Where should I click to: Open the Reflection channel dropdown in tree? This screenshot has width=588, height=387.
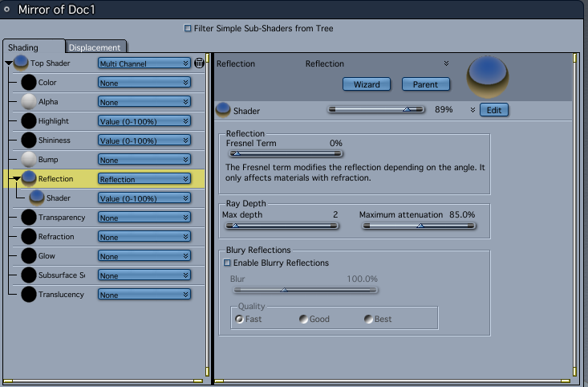(x=144, y=179)
